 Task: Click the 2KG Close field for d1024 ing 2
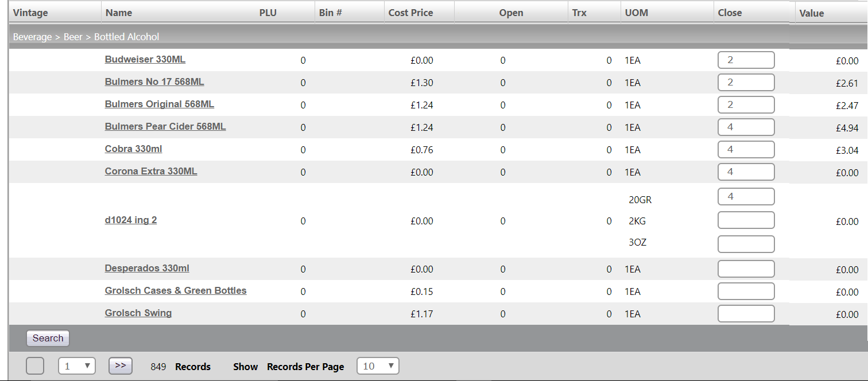tap(746, 220)
